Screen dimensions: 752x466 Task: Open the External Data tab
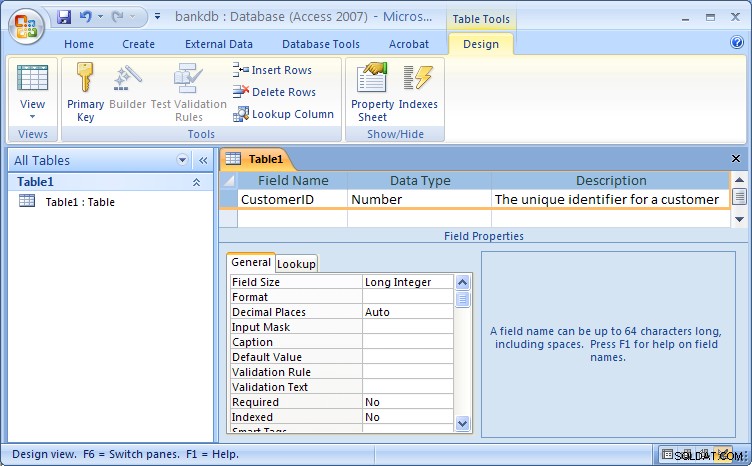point(219,44)
